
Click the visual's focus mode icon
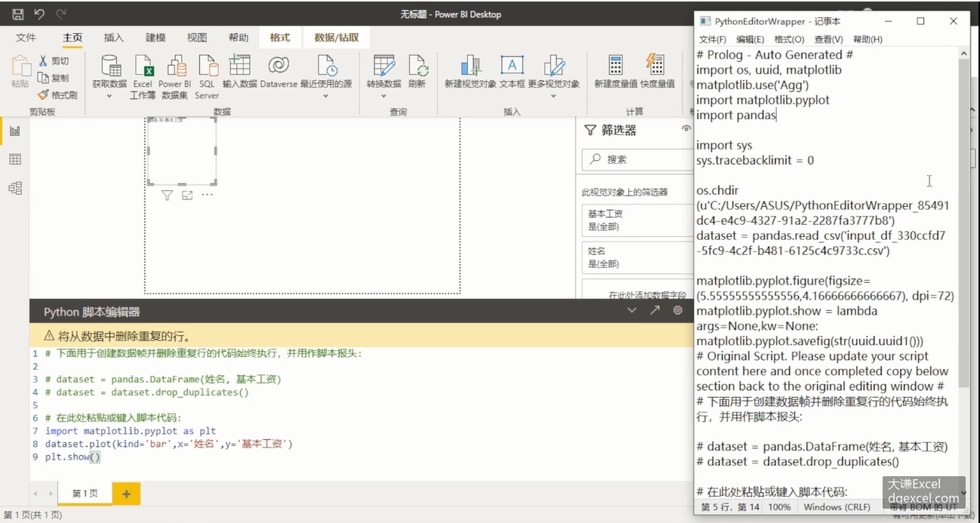point(187,195)
